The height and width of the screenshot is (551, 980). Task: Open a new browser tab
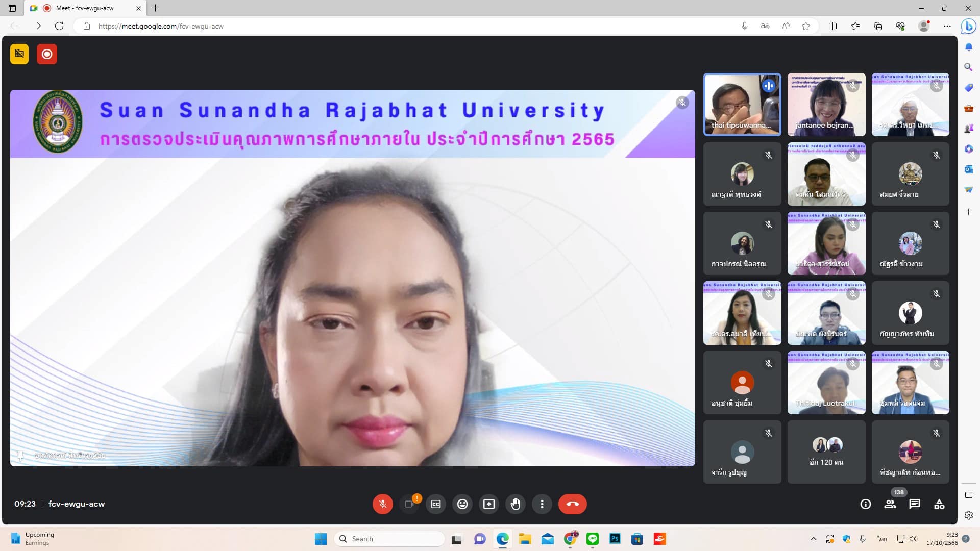[x=156, y=8]
